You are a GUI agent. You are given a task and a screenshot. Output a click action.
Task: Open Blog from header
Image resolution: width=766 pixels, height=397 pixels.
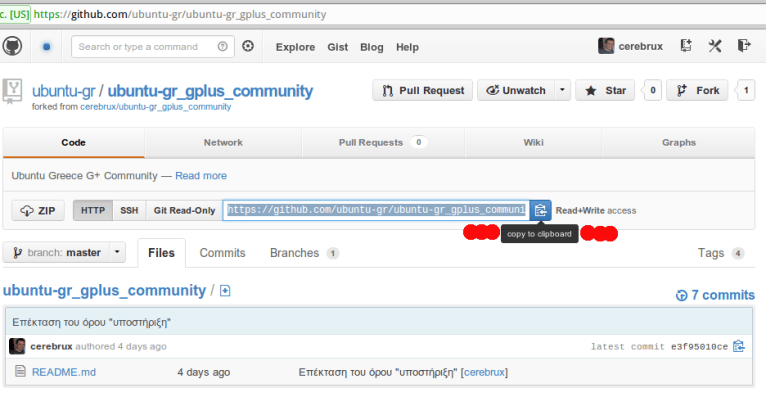pos(372,47)
